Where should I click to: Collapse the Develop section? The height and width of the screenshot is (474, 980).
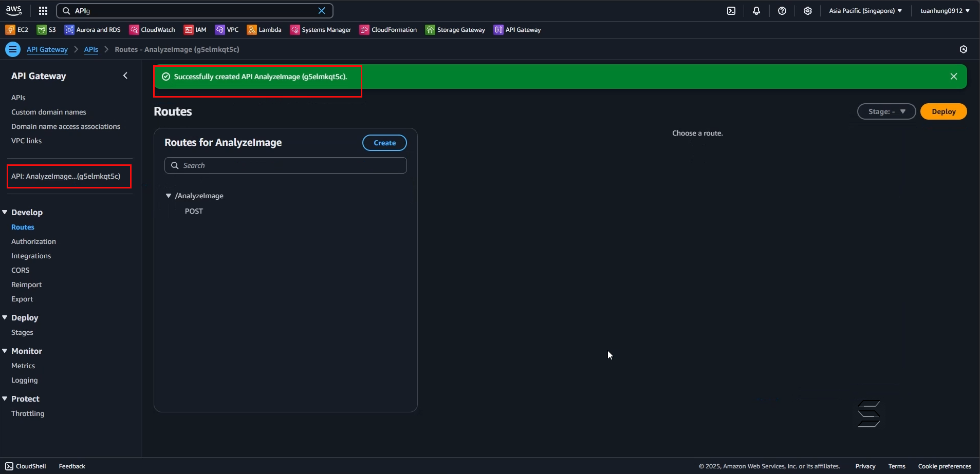tap(5, 212)
